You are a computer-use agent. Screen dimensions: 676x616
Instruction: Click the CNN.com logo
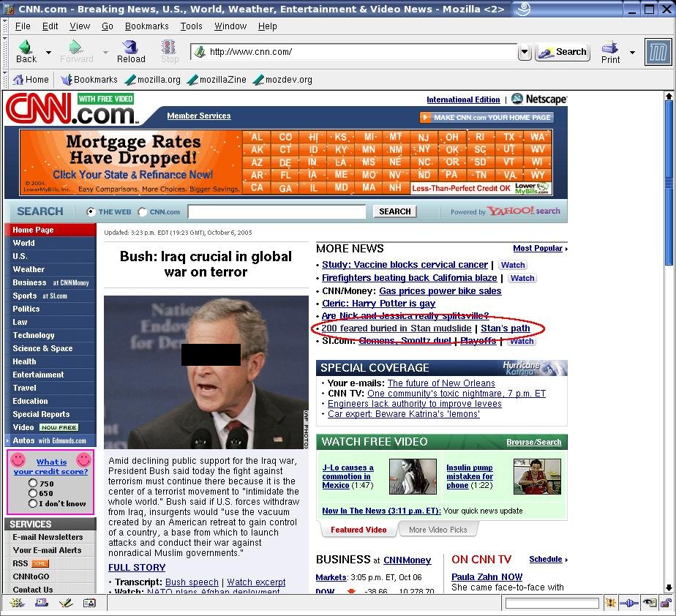pos(71,109)
